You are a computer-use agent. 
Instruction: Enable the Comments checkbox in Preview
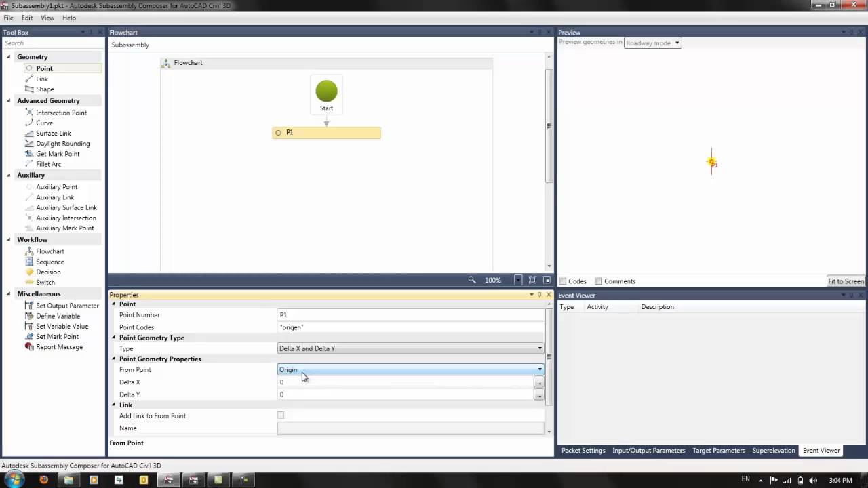click(598, 281)
